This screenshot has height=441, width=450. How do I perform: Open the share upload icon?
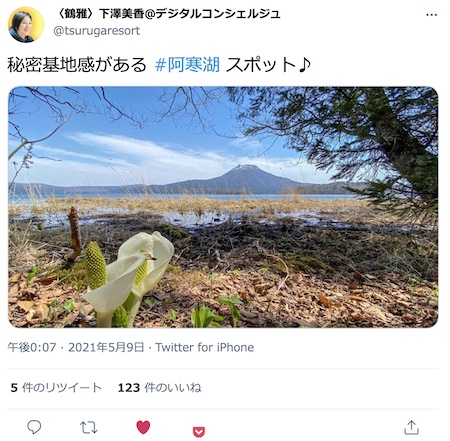click(x=411, y=427)
